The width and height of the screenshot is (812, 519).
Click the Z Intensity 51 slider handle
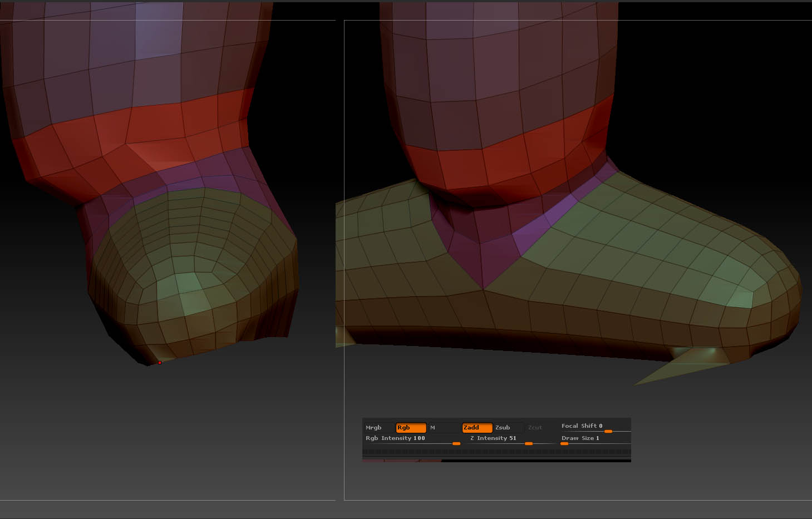click(528, 443)
